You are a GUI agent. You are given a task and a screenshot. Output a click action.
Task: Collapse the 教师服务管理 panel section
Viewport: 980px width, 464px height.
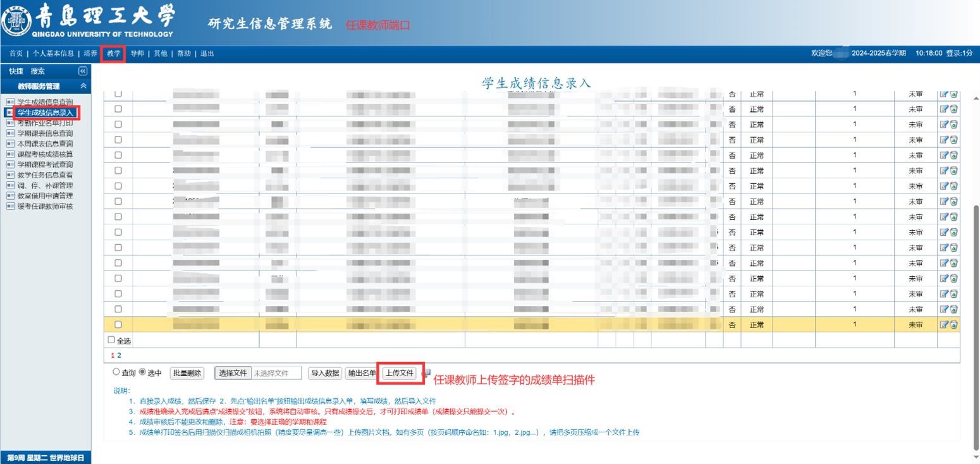click(x=83, y=86)
